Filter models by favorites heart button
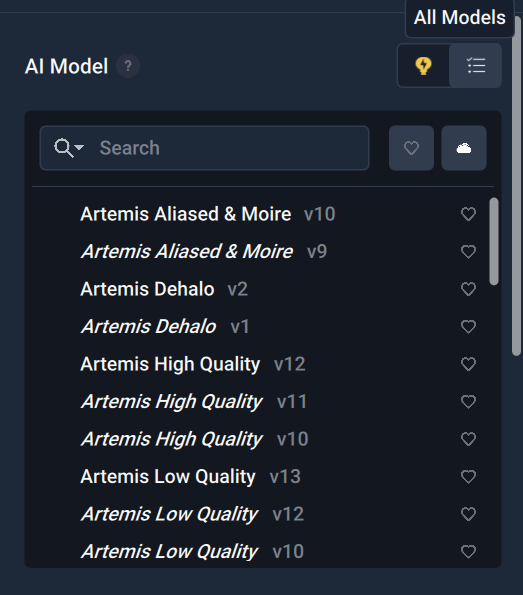This screenshot has height=595, width=523. point(411,148)
